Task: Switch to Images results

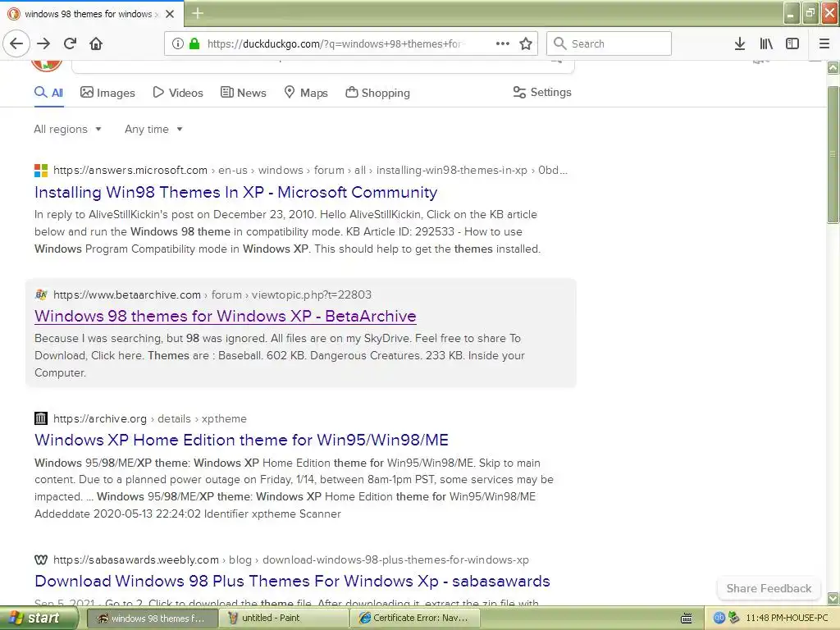Action: [107, 93]
